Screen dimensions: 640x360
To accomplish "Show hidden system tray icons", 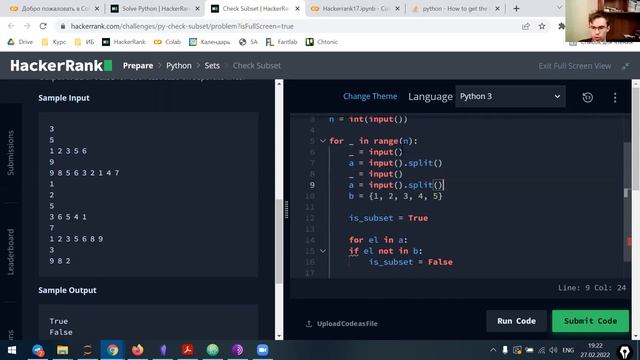I will [493, 350].
